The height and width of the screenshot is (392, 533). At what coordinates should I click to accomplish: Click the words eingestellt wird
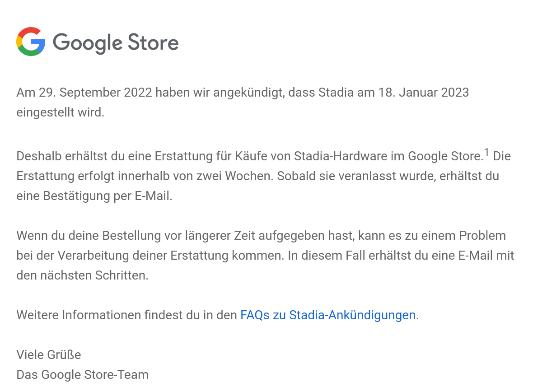[60, 112]
